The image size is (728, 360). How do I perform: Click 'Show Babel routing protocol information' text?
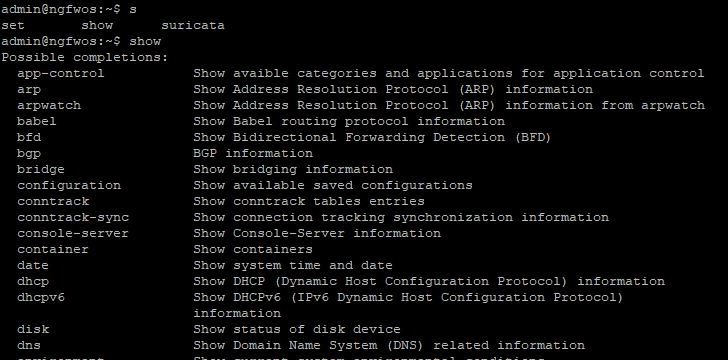[x=349, y=121]
